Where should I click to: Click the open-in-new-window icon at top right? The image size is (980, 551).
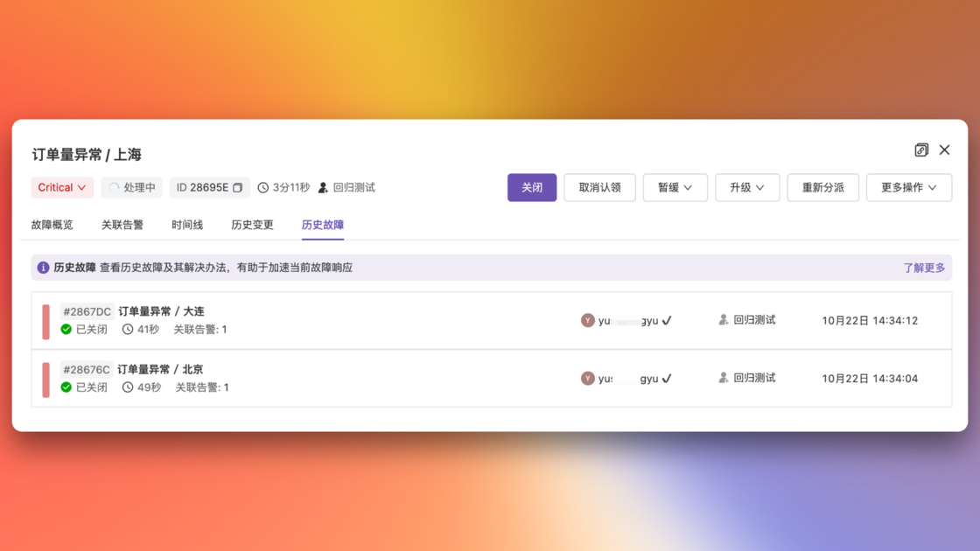point(920,150)
